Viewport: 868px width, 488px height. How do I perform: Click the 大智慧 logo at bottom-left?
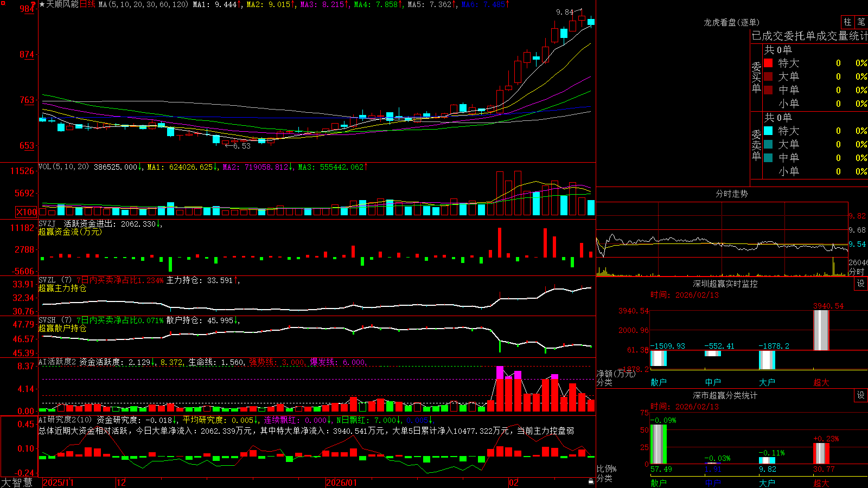[x=17, y=482]
